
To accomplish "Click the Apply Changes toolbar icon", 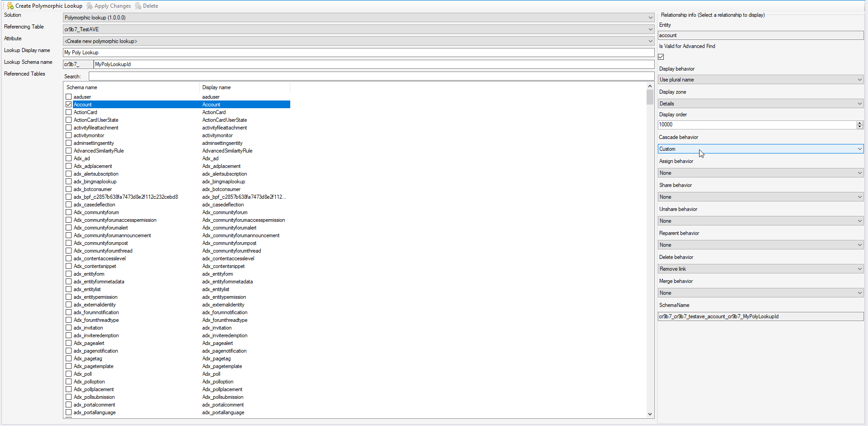I will (x=90, y=6).
